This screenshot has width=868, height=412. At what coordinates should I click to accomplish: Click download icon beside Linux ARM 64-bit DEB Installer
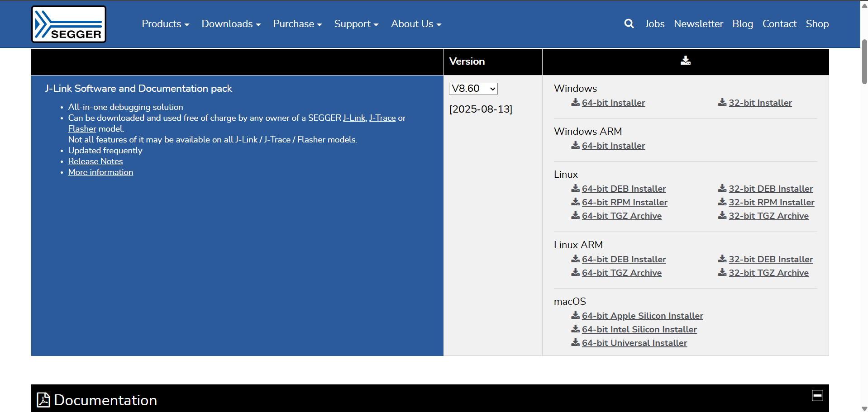point(575,259)
